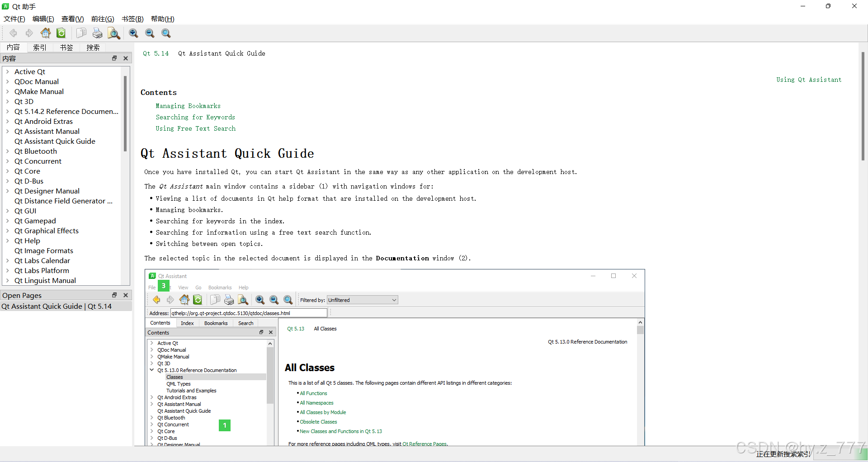This screenshot has height=462, width=868.
Task: Click the Forward navigation arrow in toolbar
Action: click(x=29, y=33)
